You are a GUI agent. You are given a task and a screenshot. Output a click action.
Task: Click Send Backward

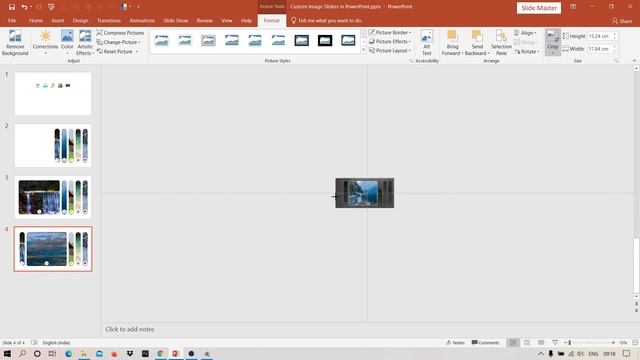(x=476, y=42)
